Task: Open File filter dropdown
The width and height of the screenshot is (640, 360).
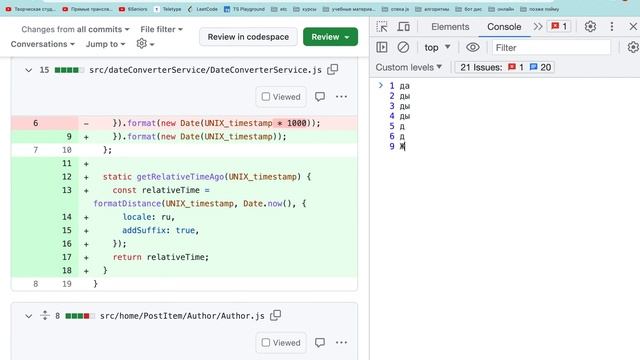Action: 162,29
